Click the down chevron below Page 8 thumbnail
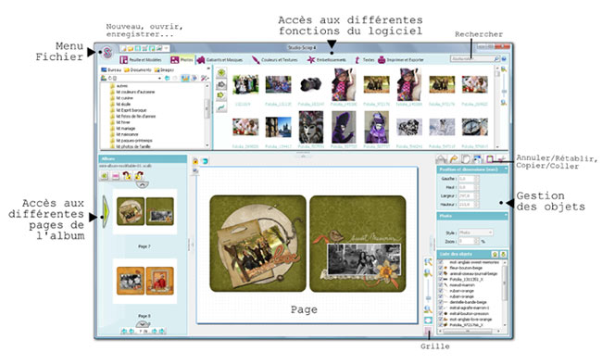 tap(143, 324)
